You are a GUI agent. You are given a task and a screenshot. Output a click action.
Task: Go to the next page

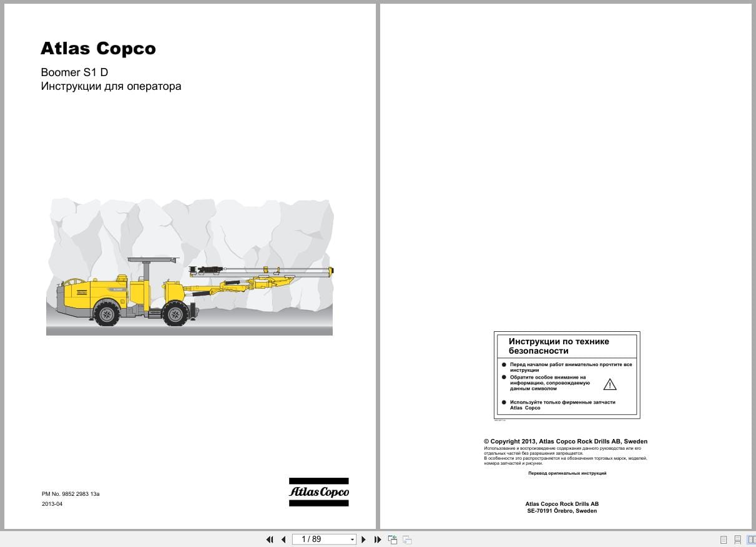pyautogui.click(x=364, y=540)
